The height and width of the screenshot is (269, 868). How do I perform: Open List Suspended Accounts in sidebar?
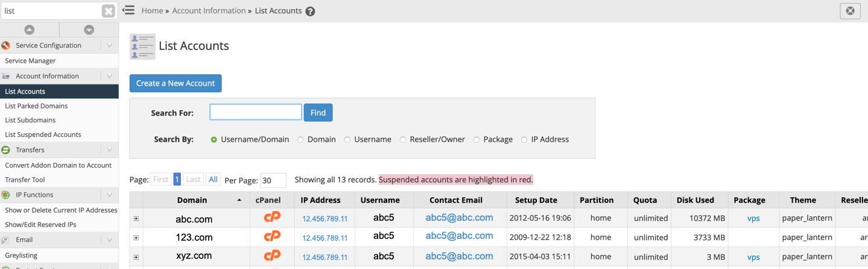tap(43, 134)
